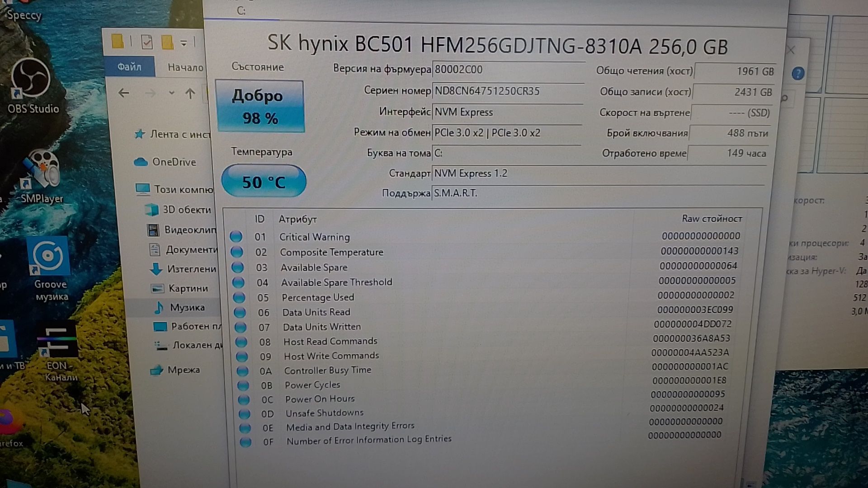The height and width of the screenshot is (488, 868).
Task: Select the Host Read Commands row
Action: [x=484, y=341]
